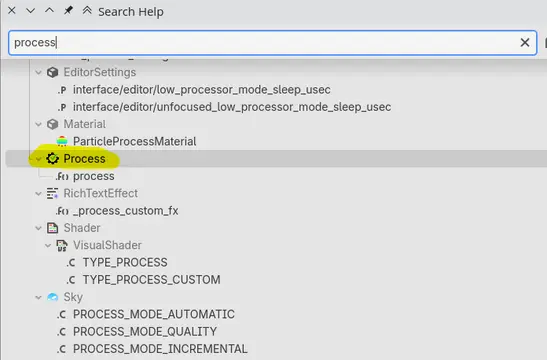Viewport: 547px width, 360px height.
Task: Pin the Search Help window
Action: 68,10
